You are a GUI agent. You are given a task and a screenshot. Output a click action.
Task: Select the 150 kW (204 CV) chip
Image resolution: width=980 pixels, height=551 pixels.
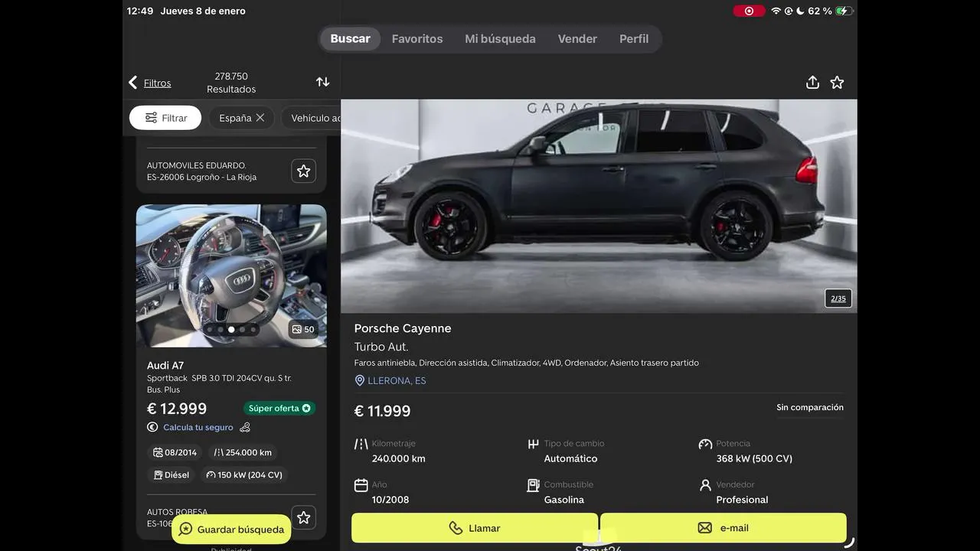(x=244, y=475)
